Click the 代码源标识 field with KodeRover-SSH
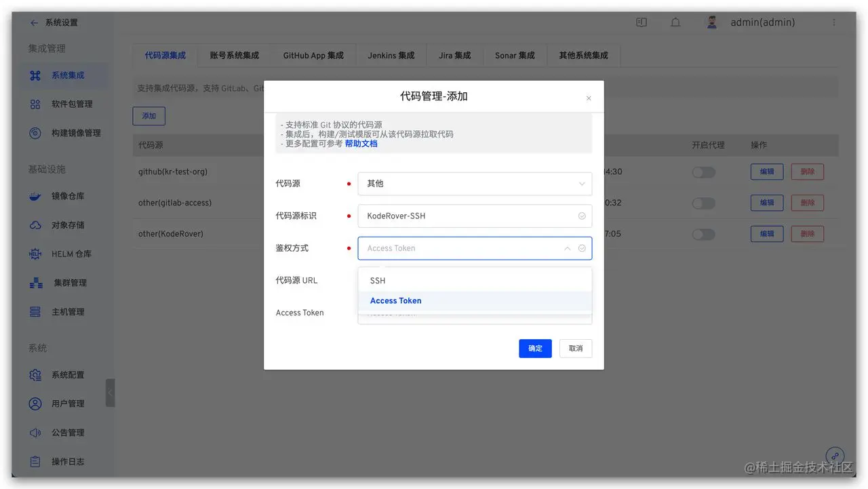This screenshot has width=868, height=489. coord(475,216)
